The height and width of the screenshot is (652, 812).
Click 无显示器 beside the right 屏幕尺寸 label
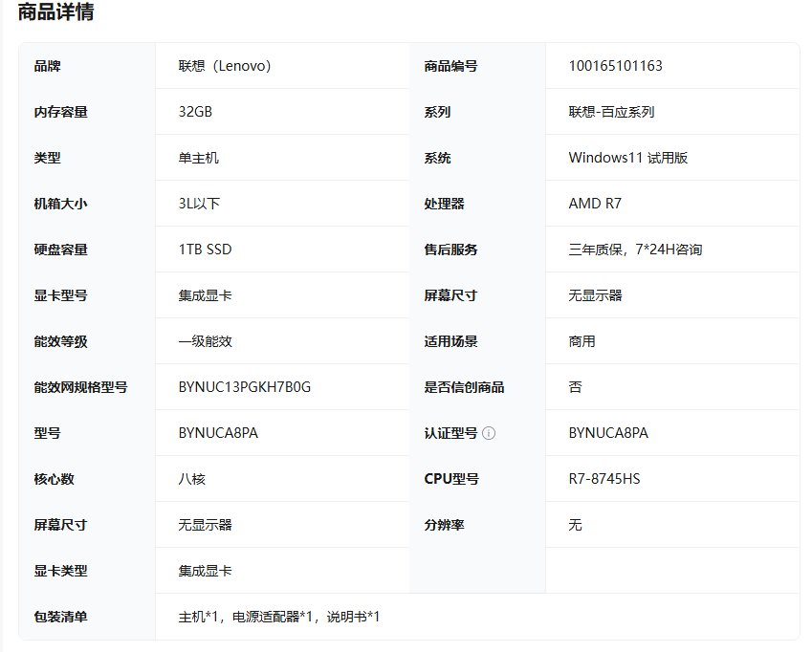595,295
